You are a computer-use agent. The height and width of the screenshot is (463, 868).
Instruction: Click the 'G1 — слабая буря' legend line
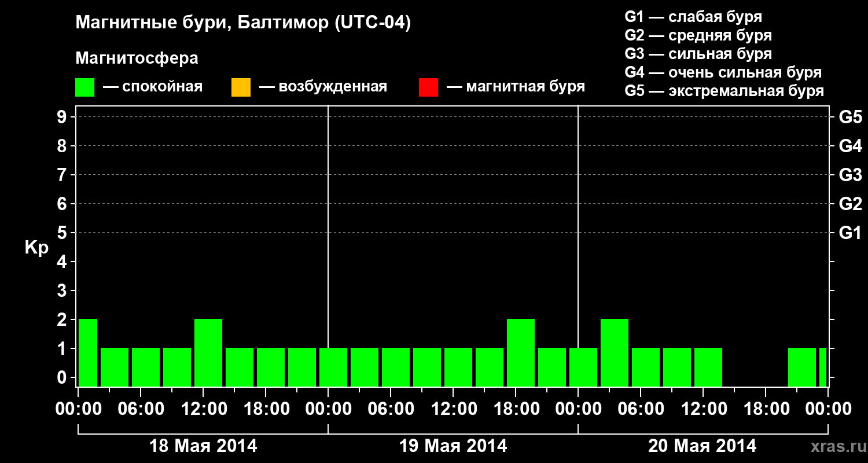(x=693, y=16)
